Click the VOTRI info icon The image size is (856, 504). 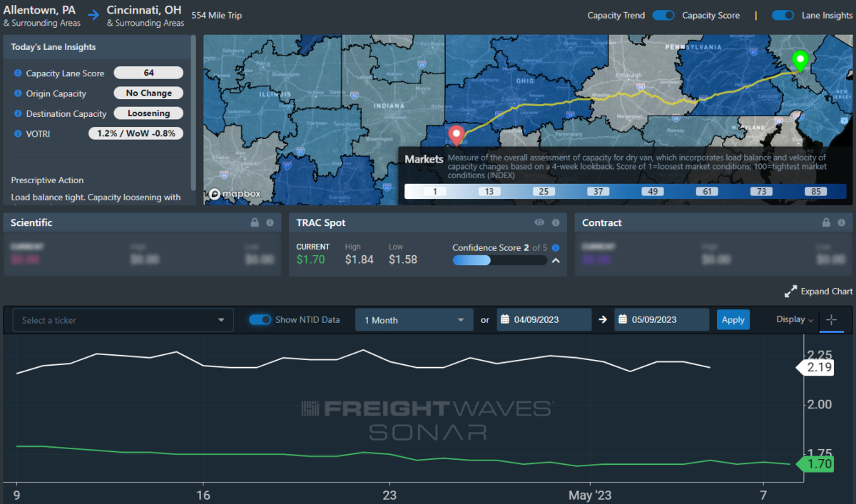[x=18, y=133]
